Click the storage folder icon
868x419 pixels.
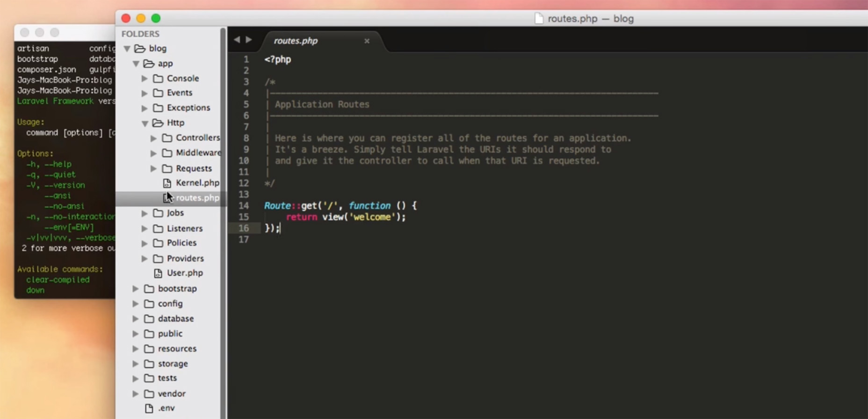point(149,363)
